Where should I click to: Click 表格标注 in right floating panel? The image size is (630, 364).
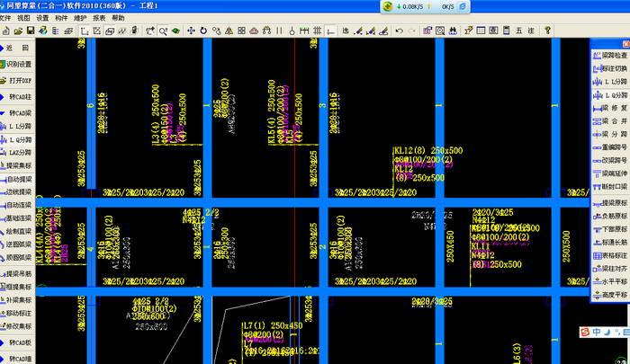(610, 255)
